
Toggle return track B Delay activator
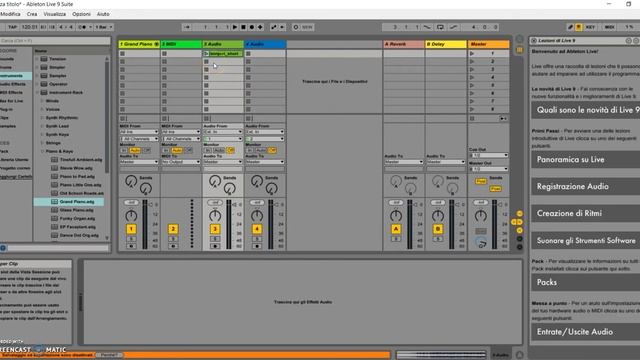(x=438, y=229)
